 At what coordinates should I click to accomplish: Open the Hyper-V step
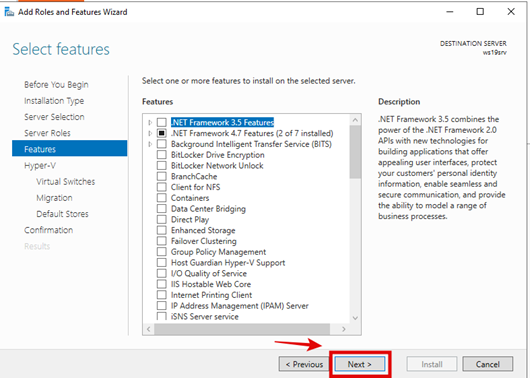pyautogui.click(x=40, y=166)
